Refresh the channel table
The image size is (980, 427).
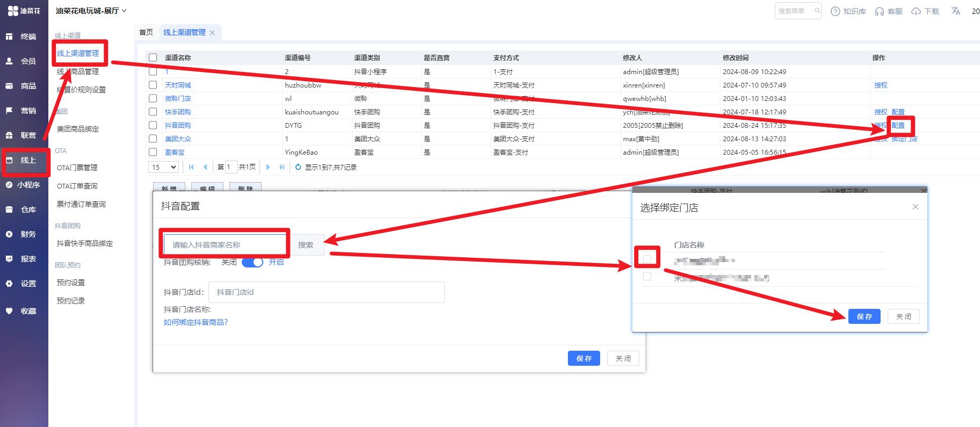[298, 167]
